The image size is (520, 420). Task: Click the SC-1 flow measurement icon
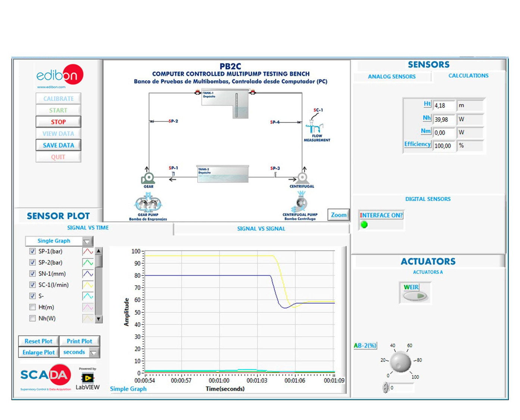click(x=314, y=125)
